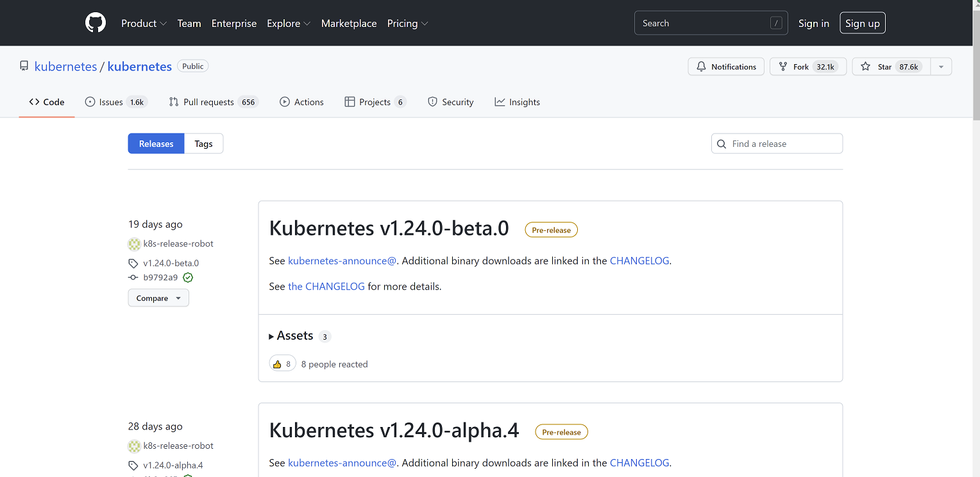Click the thumbs up reaction
This screenshot has height=477, width=980.
coord(282,364)
